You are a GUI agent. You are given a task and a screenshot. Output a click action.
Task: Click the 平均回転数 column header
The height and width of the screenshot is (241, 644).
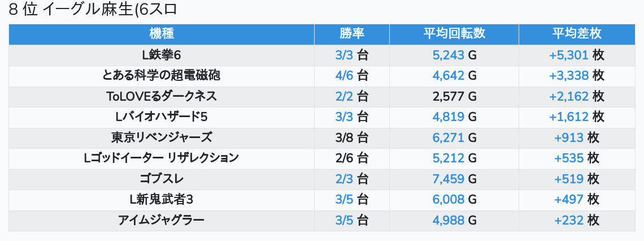coord(454,34)
